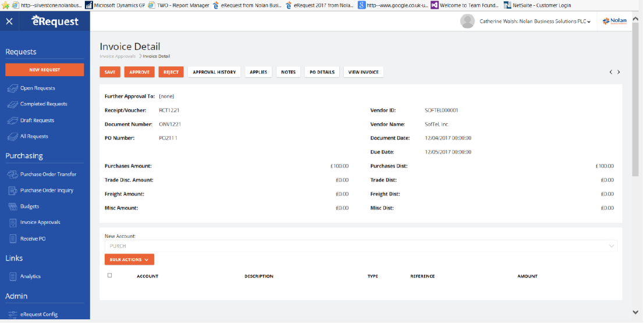Click the Budgets icon in sidebar
This screenshot has width=644, height=324.
pyautogui.click(x=13, y=206)
